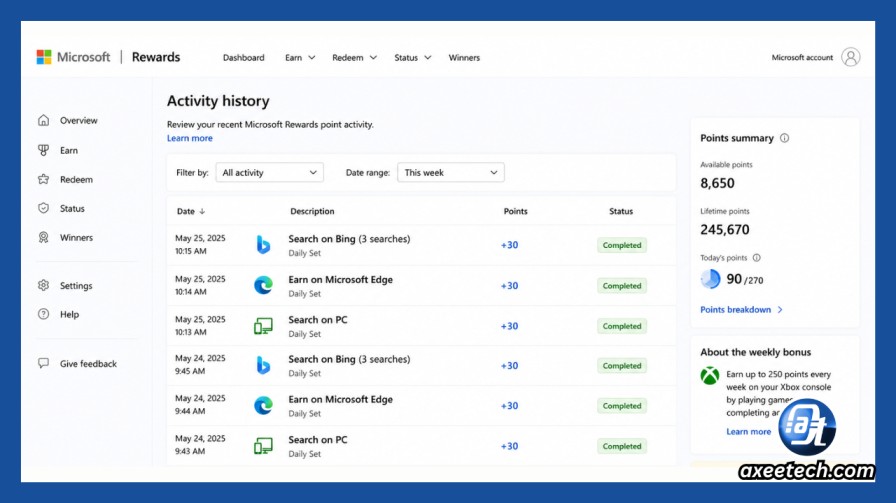Open Settings from the sidebar

[x=76, y=285]
